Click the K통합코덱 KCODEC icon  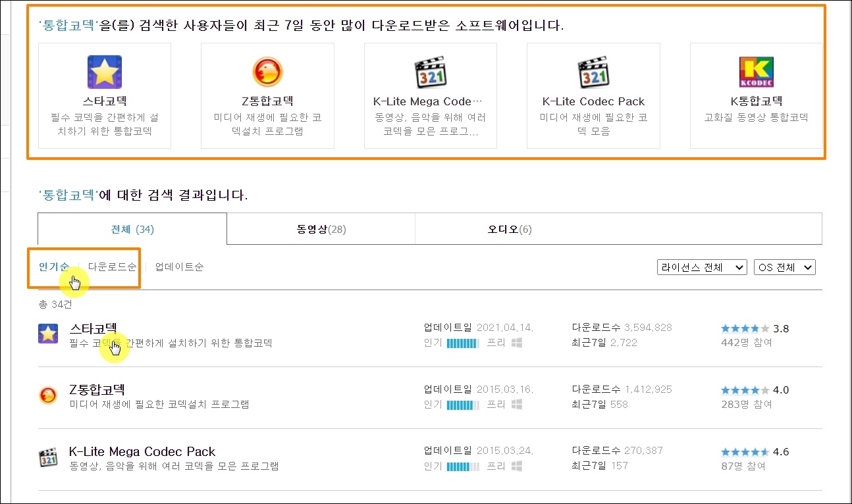point(757,72)
